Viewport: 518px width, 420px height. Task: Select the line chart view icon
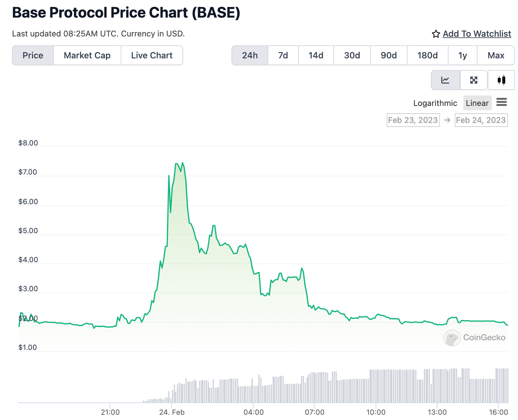point(445,80)
